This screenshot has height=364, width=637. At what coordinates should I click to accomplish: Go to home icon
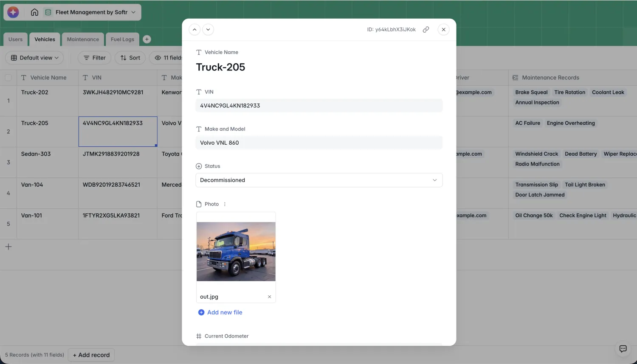point(34,12)
